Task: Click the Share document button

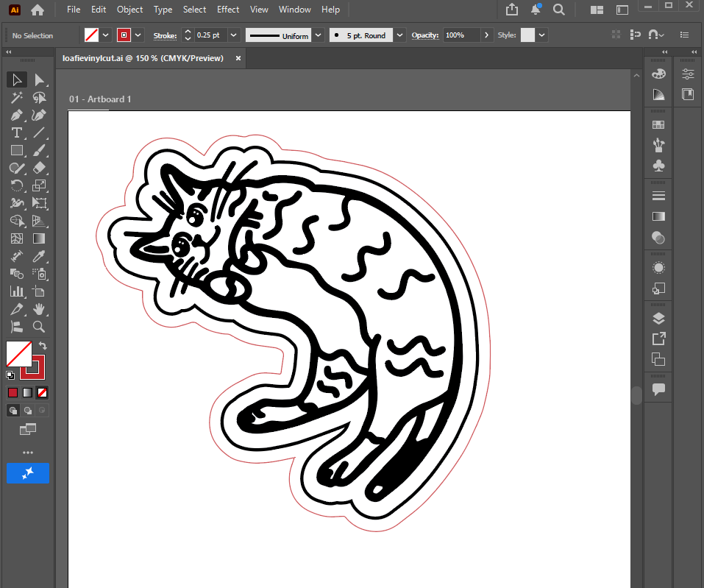Action: click(x=511, y=10)
